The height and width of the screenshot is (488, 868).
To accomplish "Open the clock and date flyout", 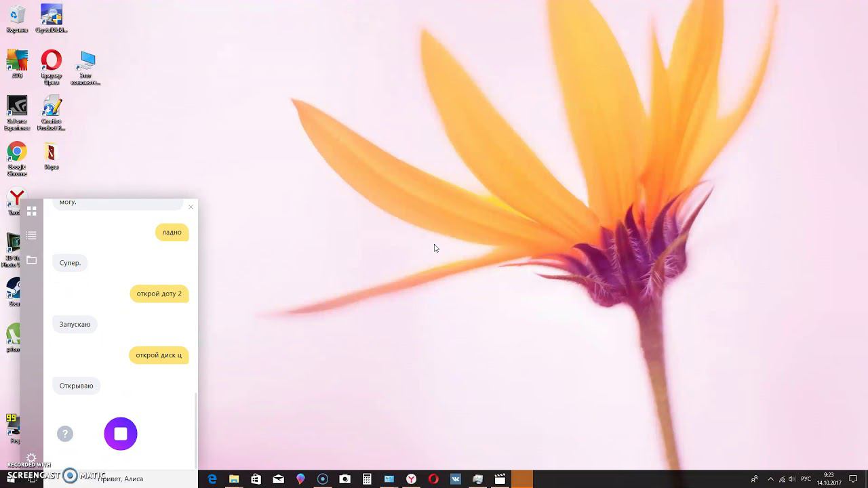I will pos(829,479).
